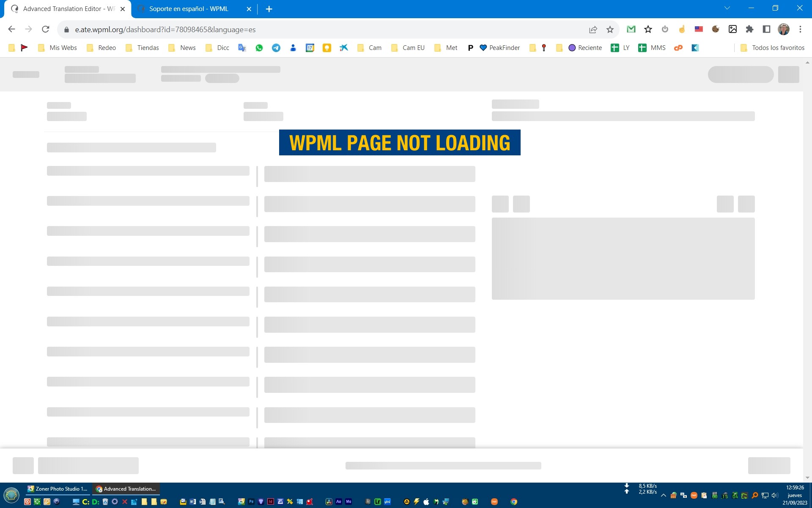This screenshot has width=812, height=508.
Task: Open the MMS bookmark
Action: (x=652, y=48)
